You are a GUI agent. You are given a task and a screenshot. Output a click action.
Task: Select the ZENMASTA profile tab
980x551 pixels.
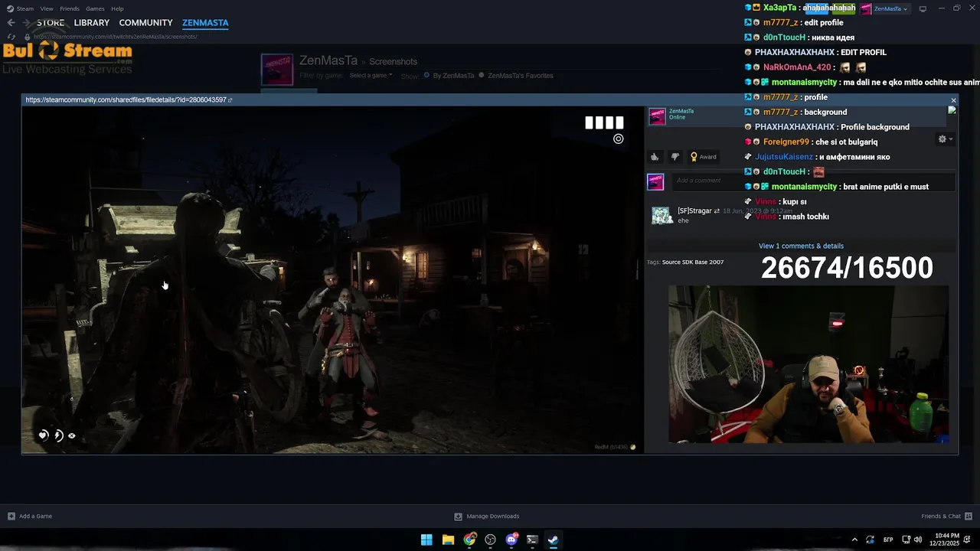pyautogui.click(x=205, y=23)
